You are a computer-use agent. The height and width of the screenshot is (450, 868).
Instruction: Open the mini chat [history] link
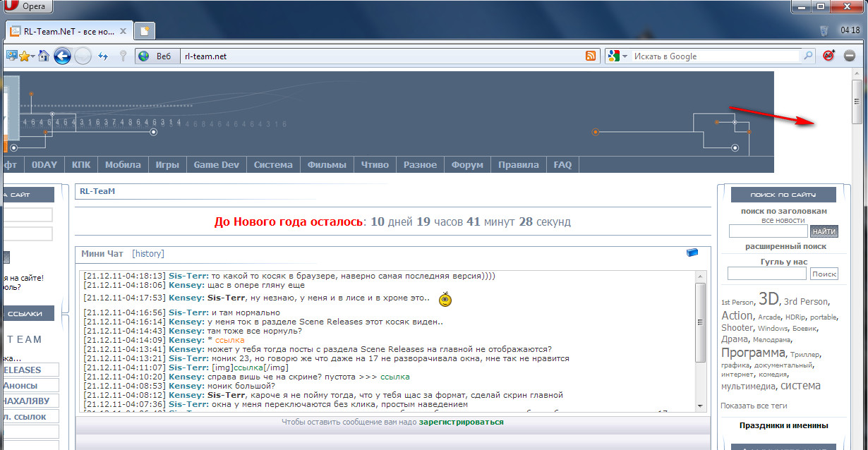point(147,254)
